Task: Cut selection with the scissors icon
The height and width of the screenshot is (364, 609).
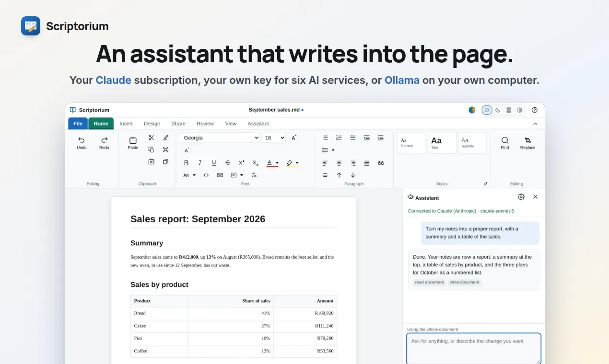Action: (x=151, y=138)
